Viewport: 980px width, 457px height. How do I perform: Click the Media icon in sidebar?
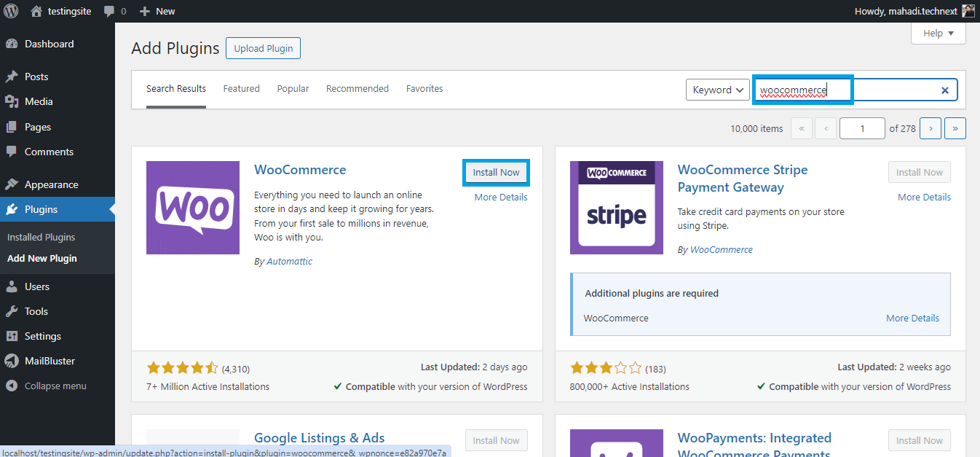click(12, 101)
